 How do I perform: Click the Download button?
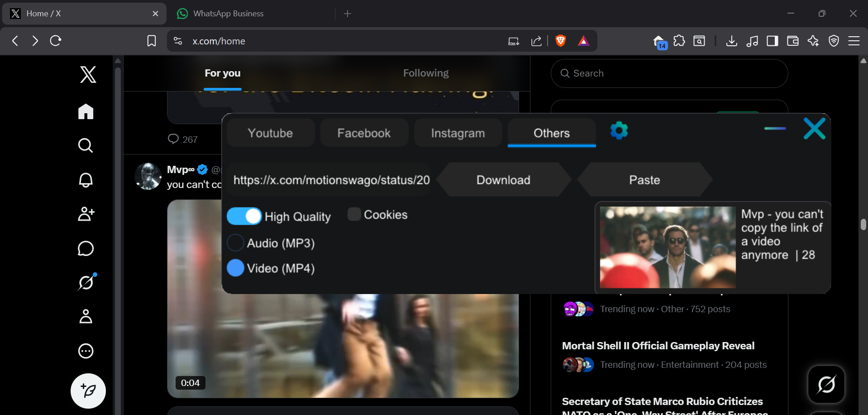[503, 179]
